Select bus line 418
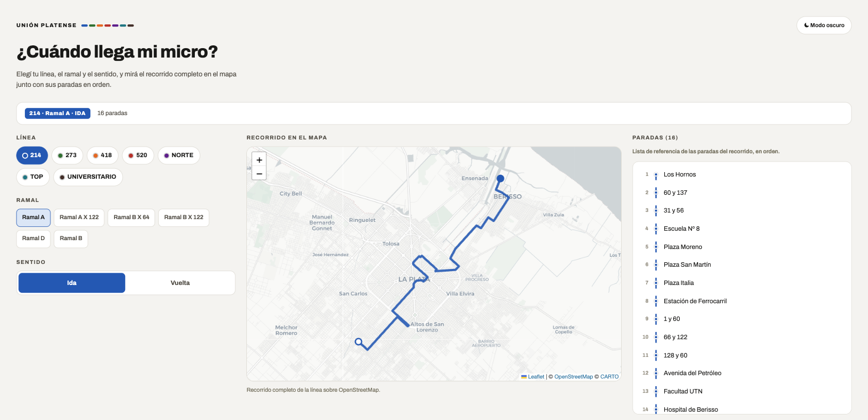Image resolution: width=868 pixels, height=420 pixels. coord(102,155)
